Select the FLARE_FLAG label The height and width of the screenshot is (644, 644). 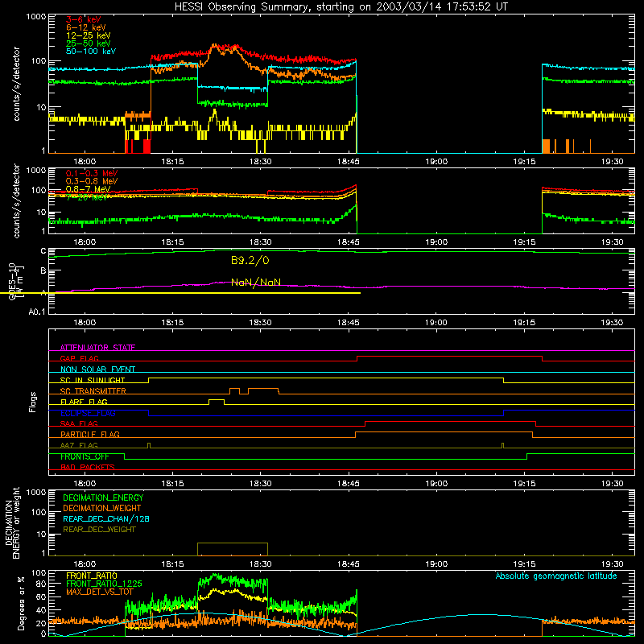click(x=84, y=402)
